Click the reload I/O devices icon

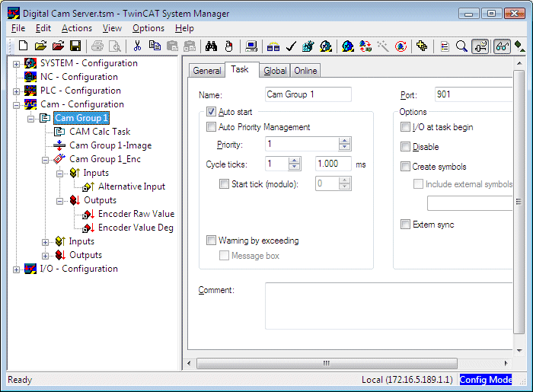pyautogui.click(x=365, y=46)
